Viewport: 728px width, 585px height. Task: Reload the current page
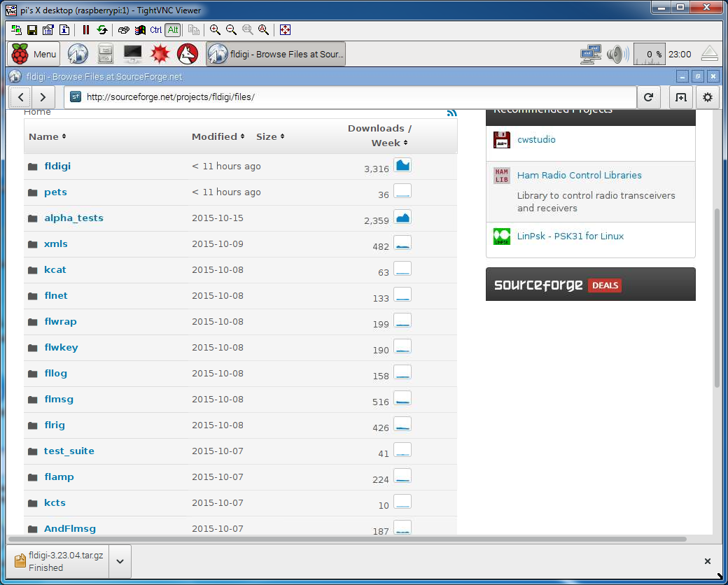(x=648, y=97)
